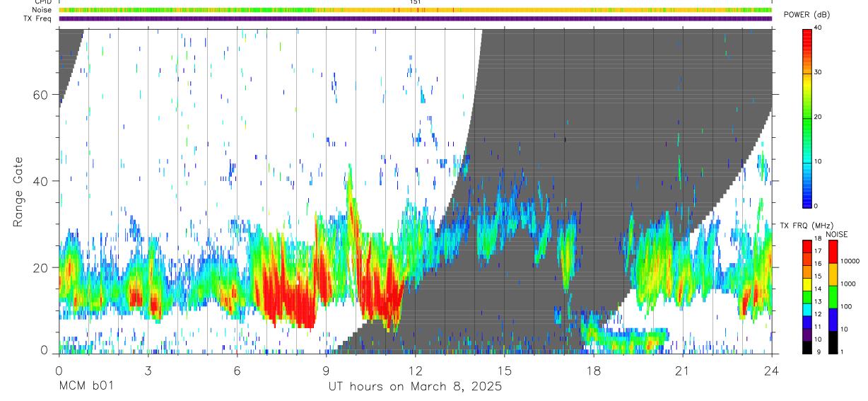
Task: Click the POWER (dB) color scale title
Action: 807,15
